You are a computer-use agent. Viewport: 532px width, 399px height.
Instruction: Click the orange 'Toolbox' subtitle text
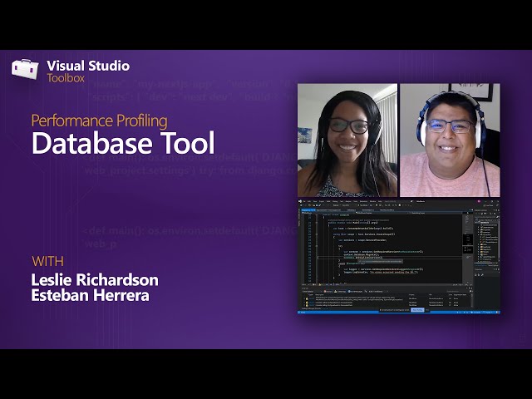(x=66, y=78)
